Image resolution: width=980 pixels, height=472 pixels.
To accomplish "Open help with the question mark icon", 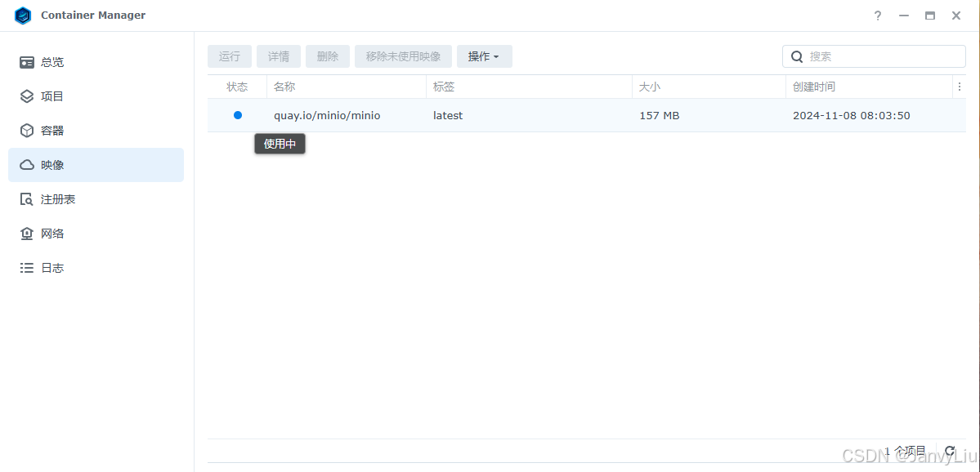I will click(877, 15).
